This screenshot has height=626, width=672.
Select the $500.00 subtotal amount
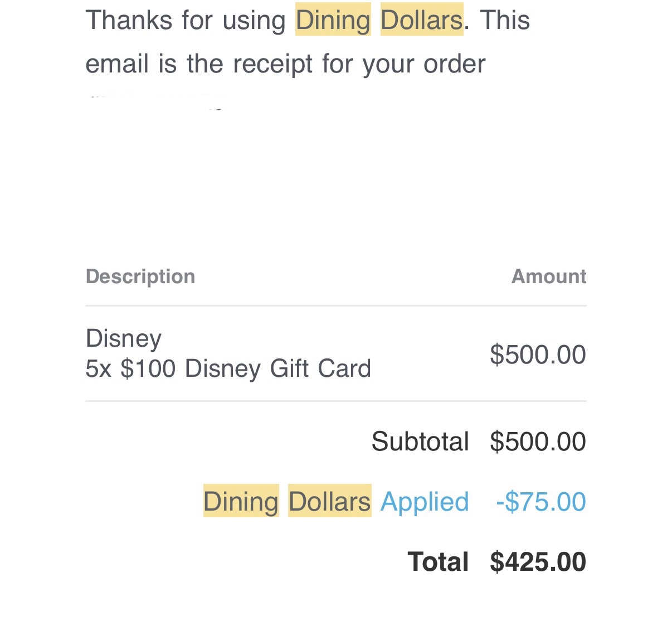point(537,441)
